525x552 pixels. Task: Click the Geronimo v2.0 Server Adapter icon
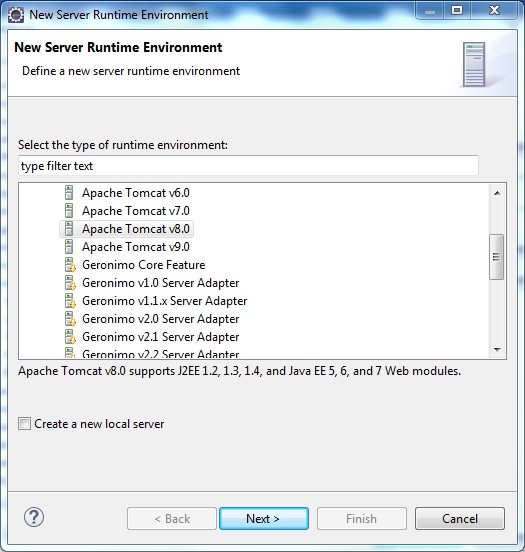[70, 319]
